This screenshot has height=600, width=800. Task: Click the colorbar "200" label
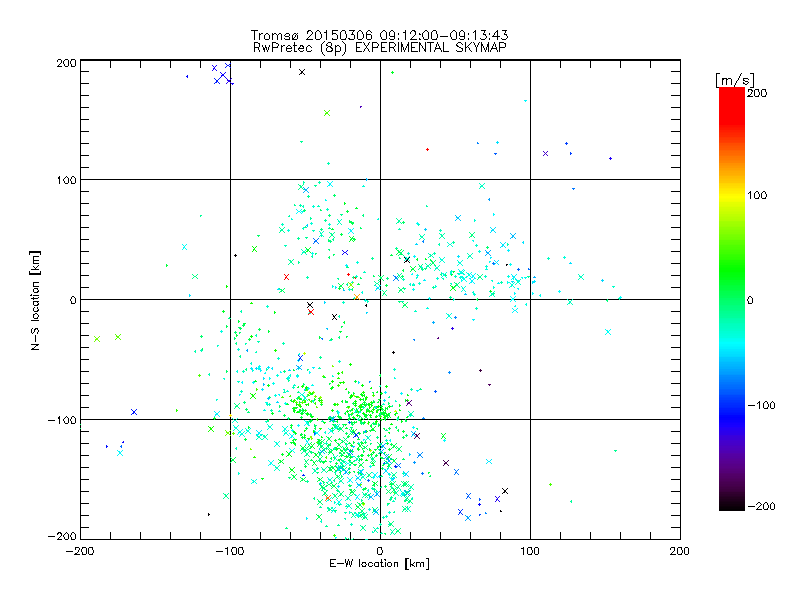click(757, 93)
